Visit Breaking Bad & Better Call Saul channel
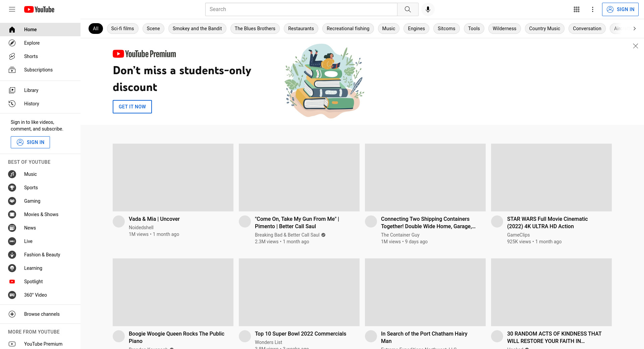 [x=287, y=235]
